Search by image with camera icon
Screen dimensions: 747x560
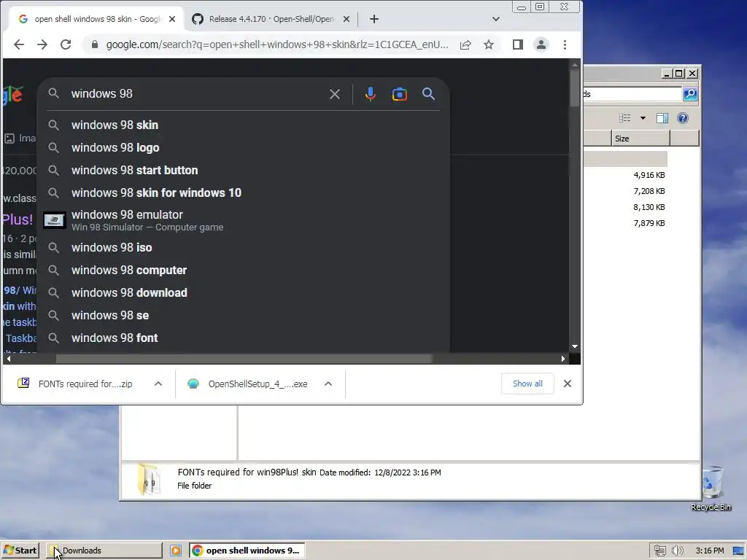coord(400,94)
